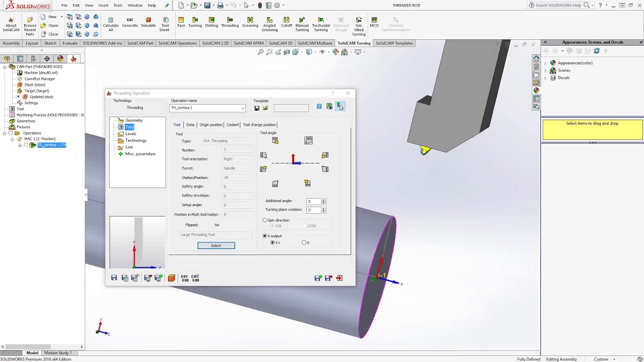The image size is (644, 362).
Task: Add a Cutoff operation
Action: point(286,23)
